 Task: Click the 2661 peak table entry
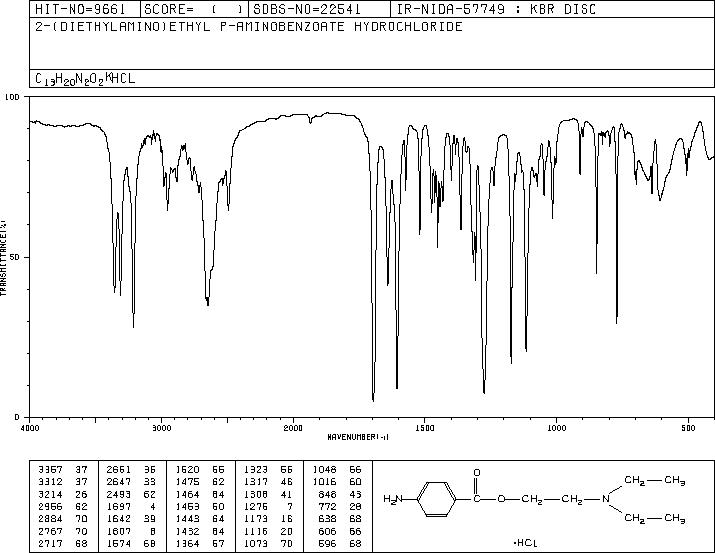131,470
